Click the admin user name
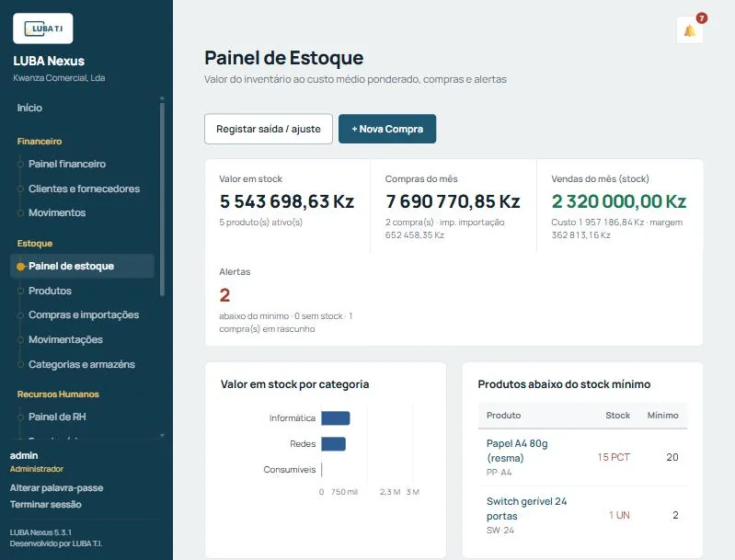The image size is (735, 560). pos(24,455)
